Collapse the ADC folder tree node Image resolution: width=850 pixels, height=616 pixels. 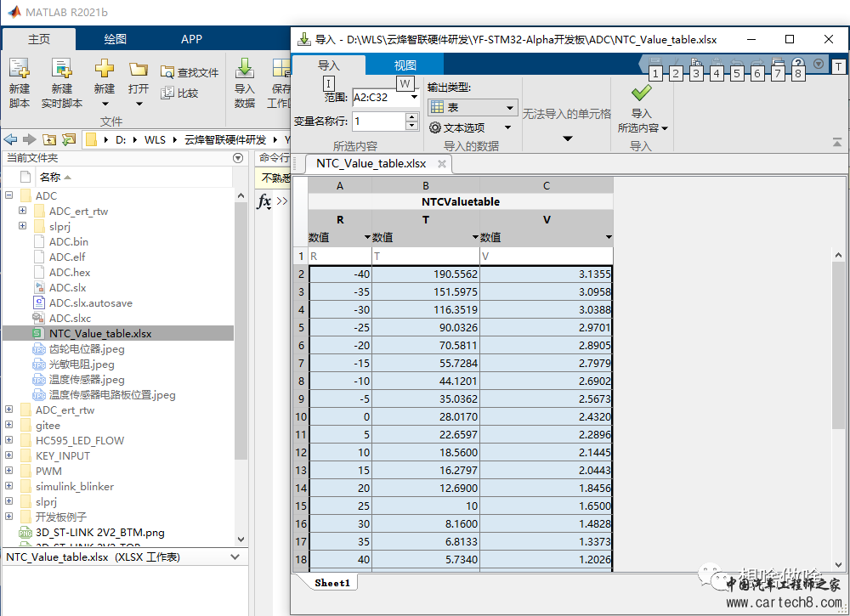click(9, 195)
